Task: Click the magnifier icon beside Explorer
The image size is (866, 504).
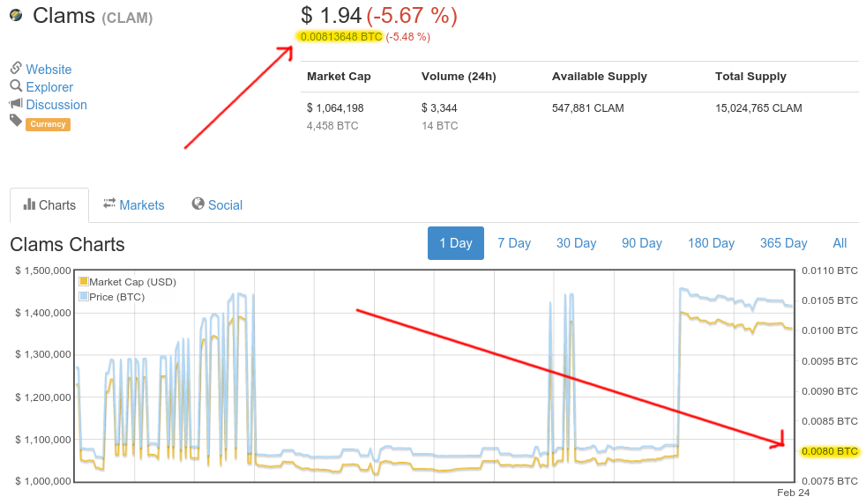Action: tap(16, 85)
